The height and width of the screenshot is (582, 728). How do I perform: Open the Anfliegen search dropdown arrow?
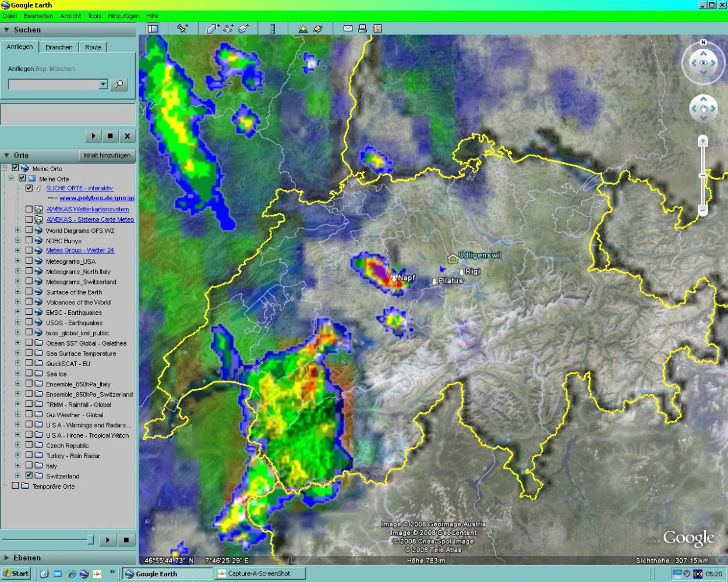tap(103, 84)
